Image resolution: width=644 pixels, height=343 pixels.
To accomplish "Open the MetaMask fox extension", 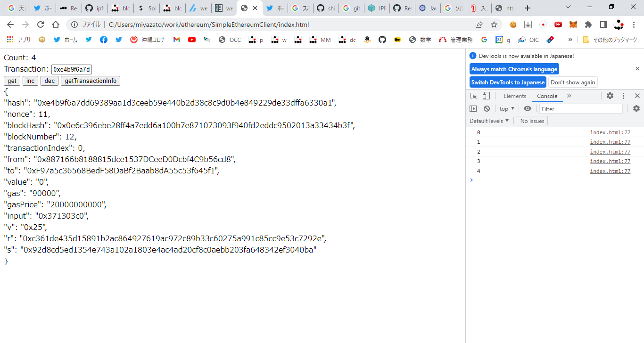I will [x=573, y=24].
